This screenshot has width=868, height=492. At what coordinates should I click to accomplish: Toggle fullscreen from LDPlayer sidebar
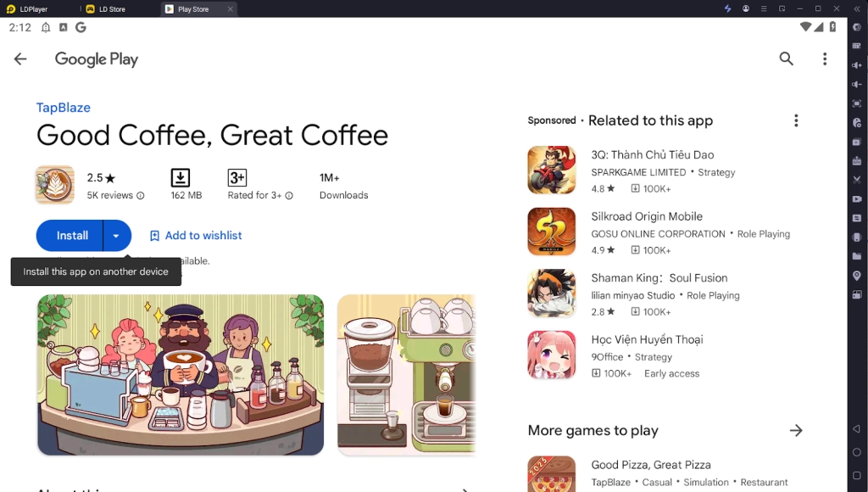pos(857,103)
